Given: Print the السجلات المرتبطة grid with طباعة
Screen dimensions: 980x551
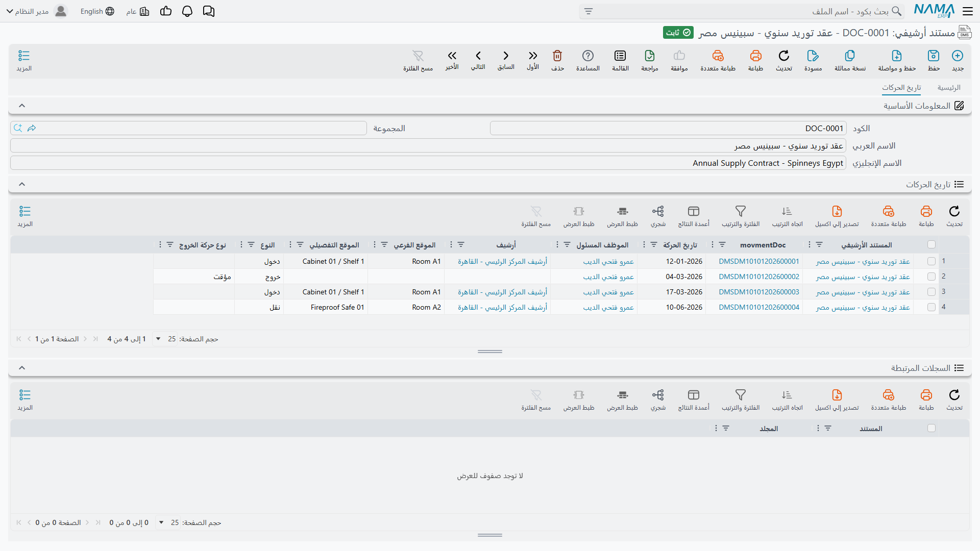Looking at the screenshot, I should click(926, 400).
